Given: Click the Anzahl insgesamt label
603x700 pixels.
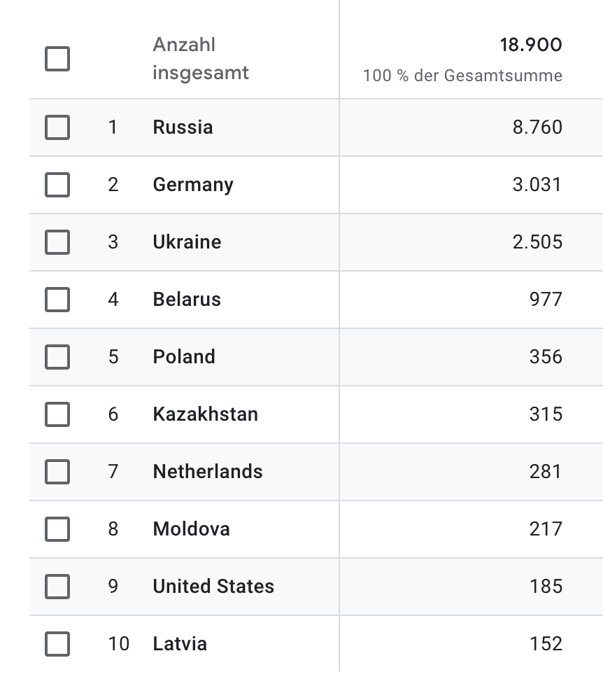Looking at the screenshot, I should coord(201,59).
